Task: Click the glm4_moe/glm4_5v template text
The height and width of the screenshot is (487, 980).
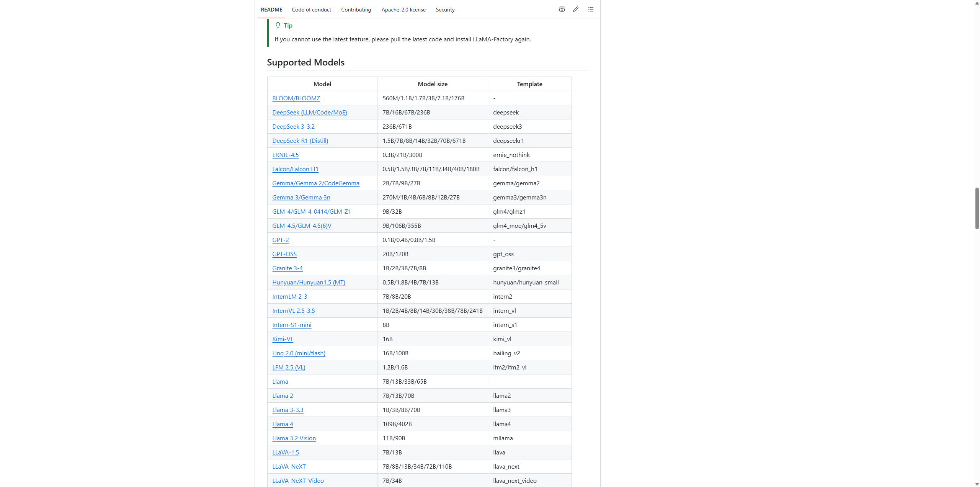Action: pos(519,226)
